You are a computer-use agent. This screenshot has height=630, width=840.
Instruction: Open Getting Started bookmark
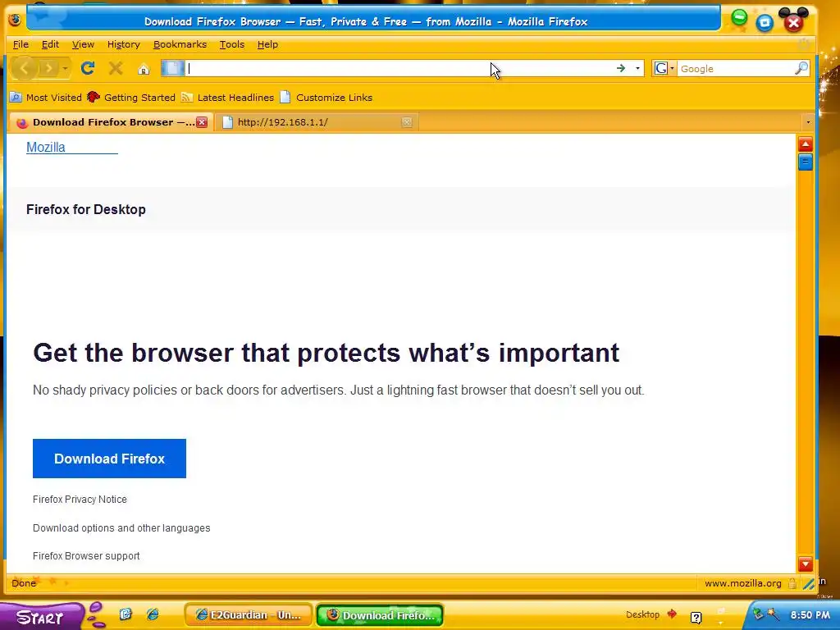(131, 98)
